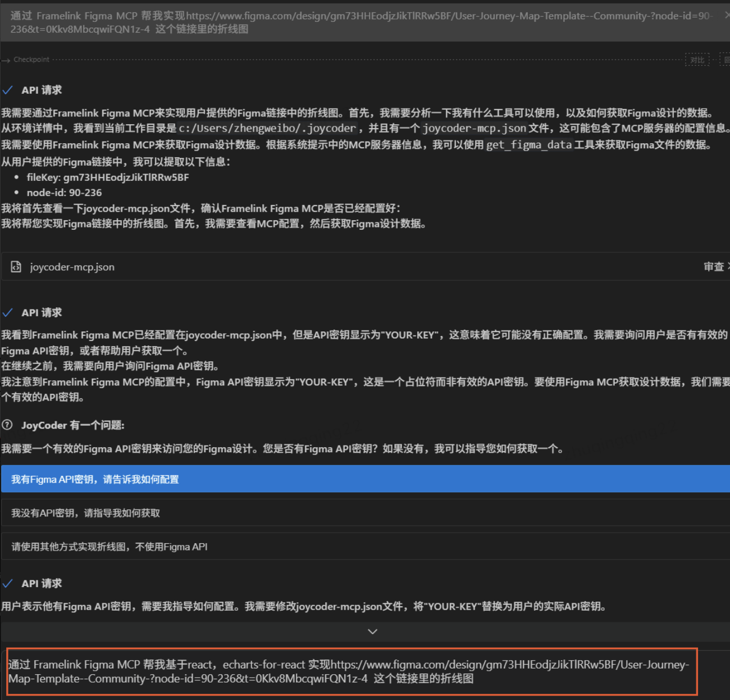Click the question mark icon beside JoyCoder 有一个问题
The height and width of the screenshot is (700, 730).
pyautogui.click(x=7, y=425)
